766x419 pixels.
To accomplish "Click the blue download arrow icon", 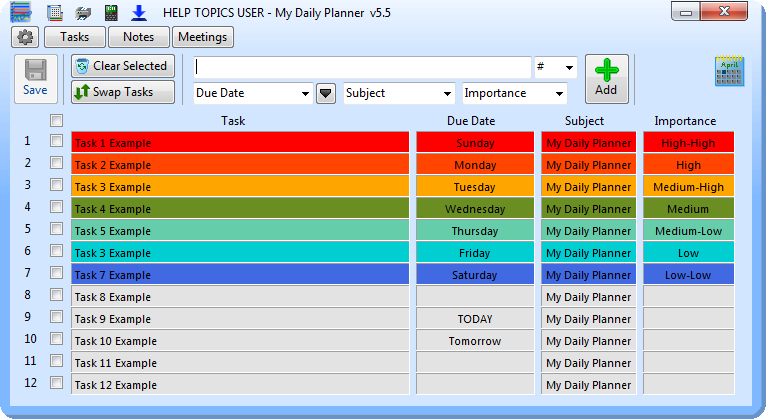I will point(139,13).
